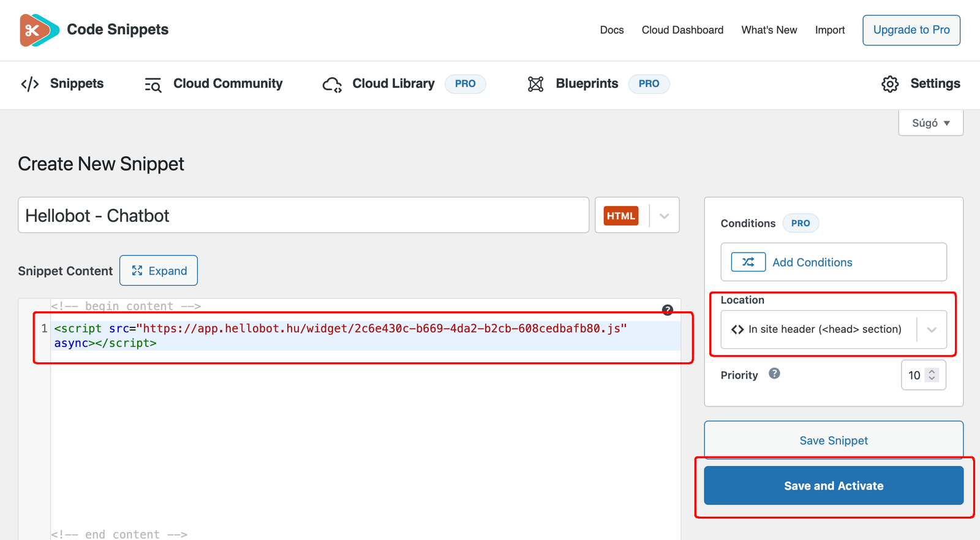Click the Expand snippet content button
The image size is (980, 540).
[x=159, y=271]
